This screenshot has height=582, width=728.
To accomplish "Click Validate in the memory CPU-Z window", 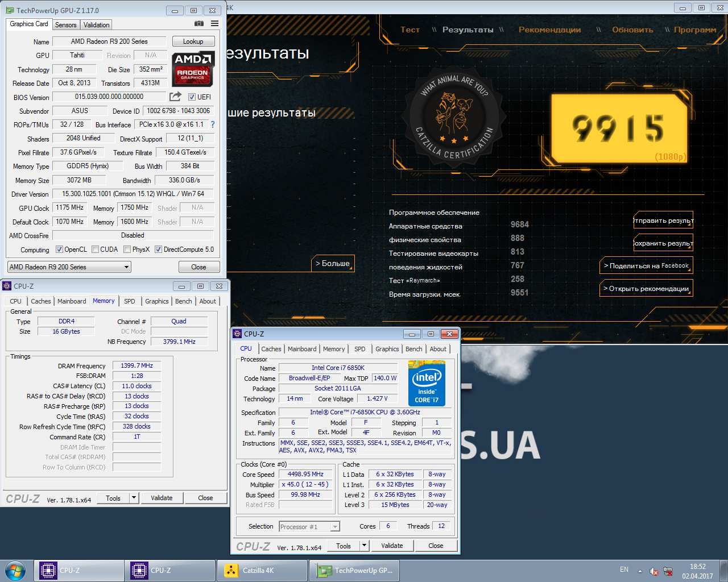I will point(162,498).
